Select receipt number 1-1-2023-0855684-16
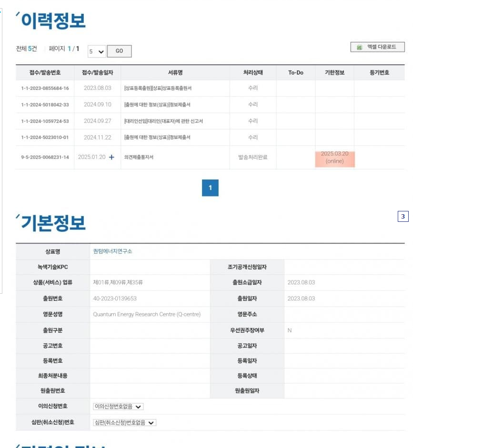493x448 pixels. pos(45,88)
